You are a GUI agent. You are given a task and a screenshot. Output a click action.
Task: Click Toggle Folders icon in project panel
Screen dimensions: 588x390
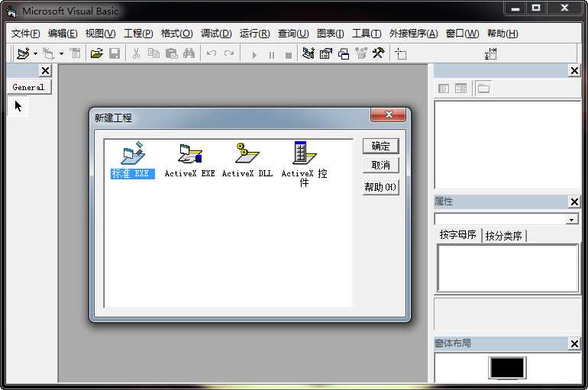pos(483,89)
